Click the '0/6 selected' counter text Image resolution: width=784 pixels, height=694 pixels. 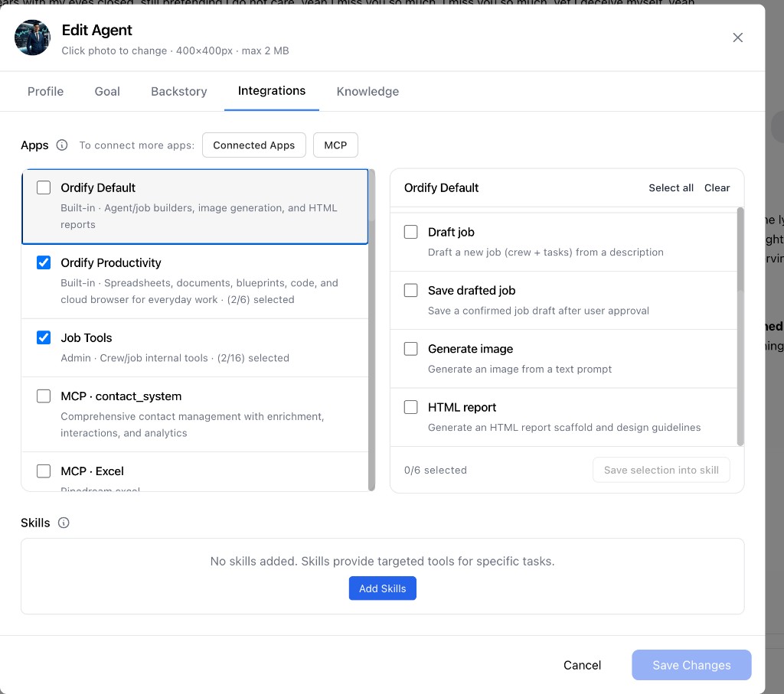coord(436,470)
